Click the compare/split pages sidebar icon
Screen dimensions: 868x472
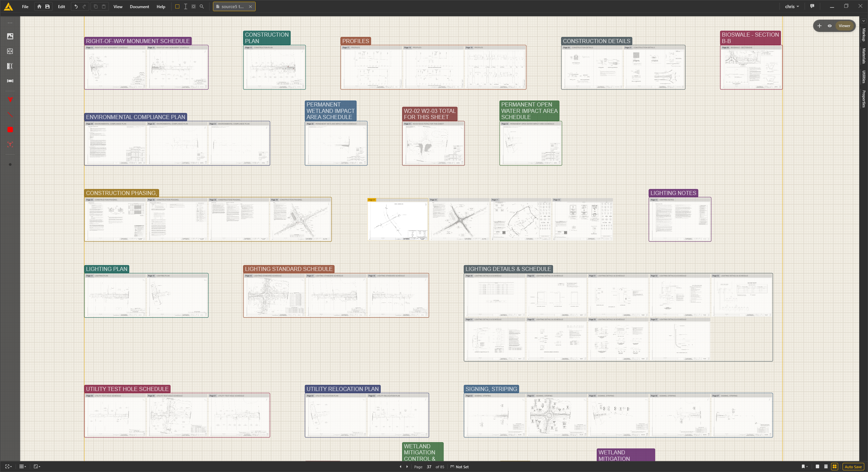10,51
